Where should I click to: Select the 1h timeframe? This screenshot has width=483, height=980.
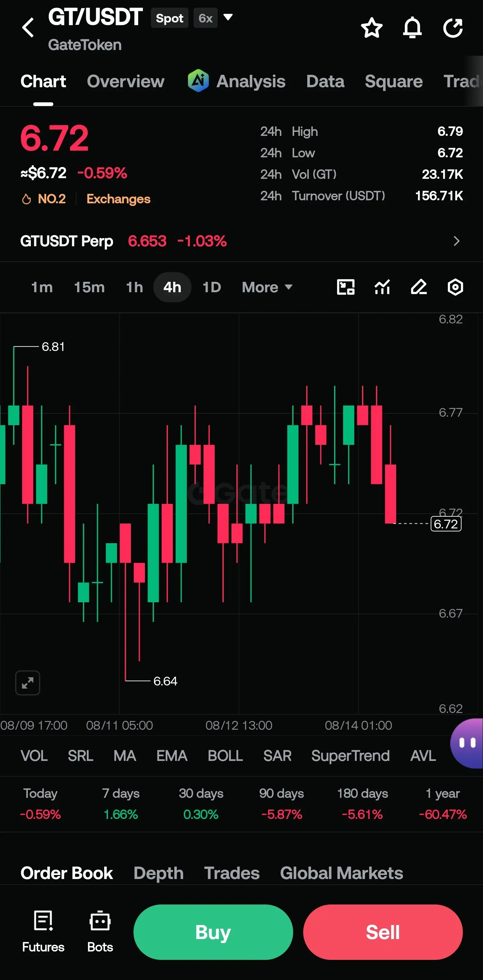[135, 287]
